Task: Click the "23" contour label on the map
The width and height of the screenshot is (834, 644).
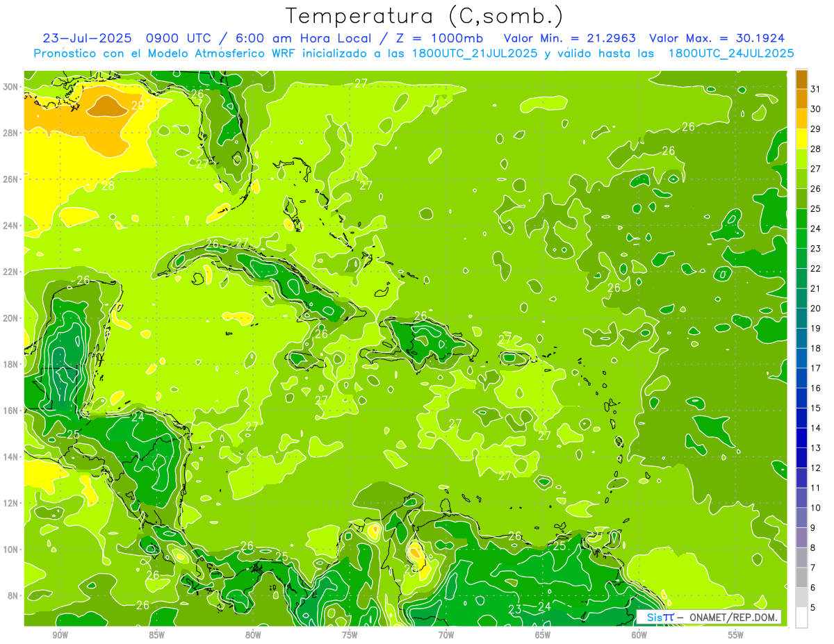Action: (515, 609)
